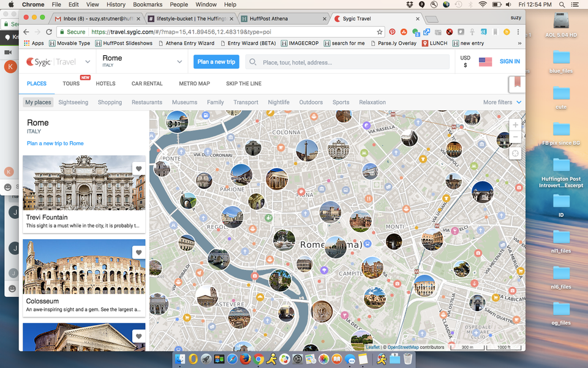Open the saved bookmark ribbon panel
The height and width of the screenshot is (368, 588).
point(517,83)
